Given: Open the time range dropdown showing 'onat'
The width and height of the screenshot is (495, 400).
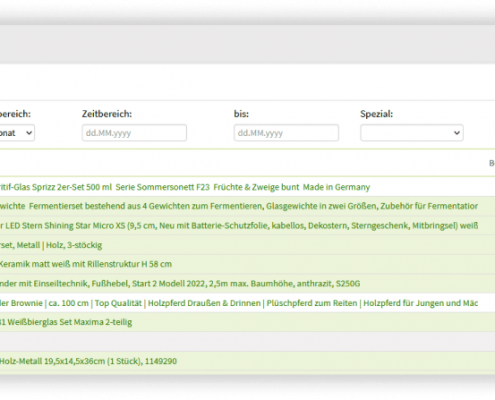Looking at the screenshot, I should point(17,133).
